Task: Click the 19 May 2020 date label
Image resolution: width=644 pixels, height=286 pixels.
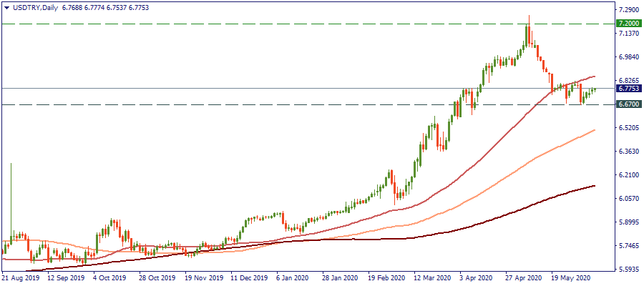Action: point(570,278)
